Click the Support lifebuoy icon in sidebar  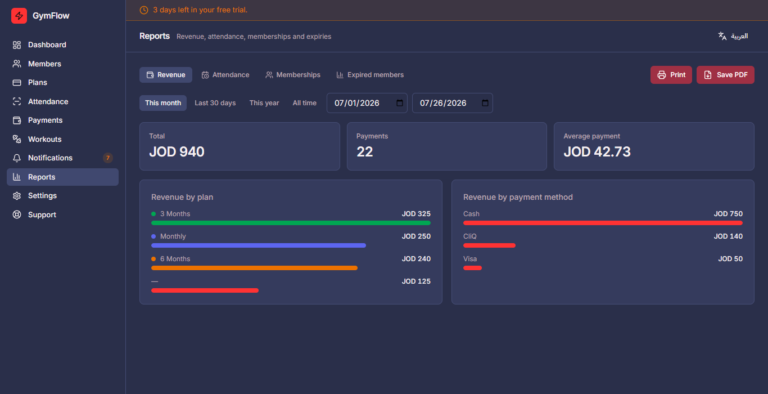(x=17, y=215)
